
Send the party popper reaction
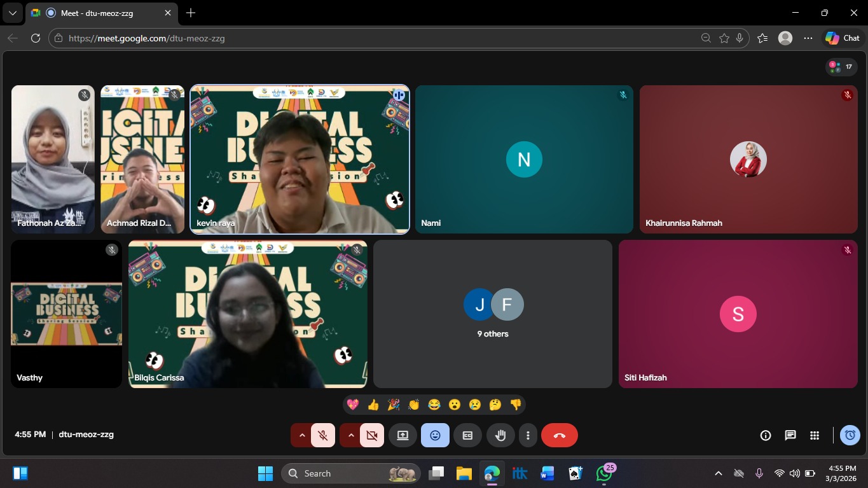[x=393, y=405]
